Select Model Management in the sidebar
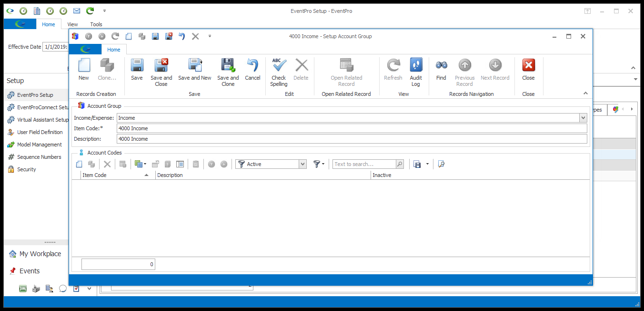 (x=34, y=145)
